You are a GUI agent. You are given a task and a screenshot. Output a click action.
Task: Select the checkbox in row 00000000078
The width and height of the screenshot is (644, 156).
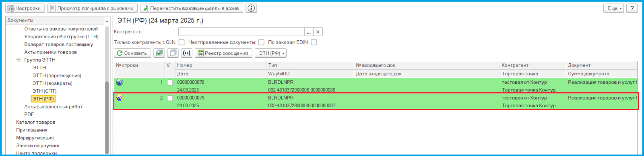(x=170, y=83)
